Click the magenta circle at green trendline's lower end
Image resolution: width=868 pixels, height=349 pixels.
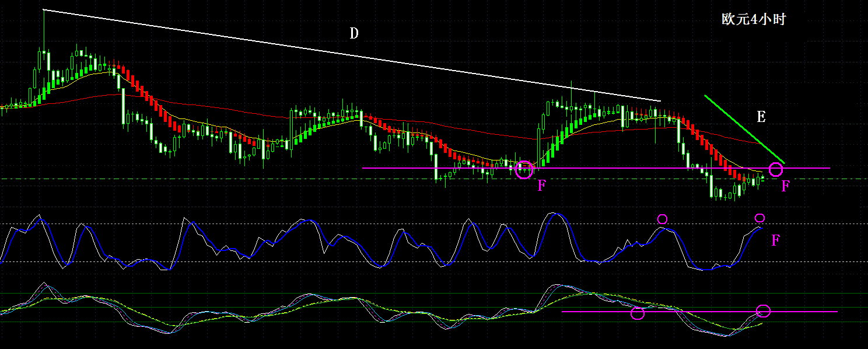click(776, 170)
